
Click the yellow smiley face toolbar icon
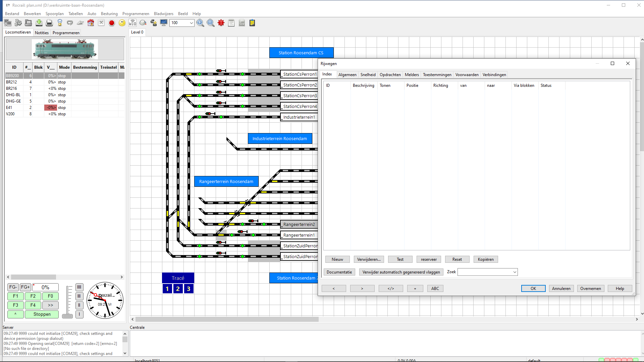[122, 23]
